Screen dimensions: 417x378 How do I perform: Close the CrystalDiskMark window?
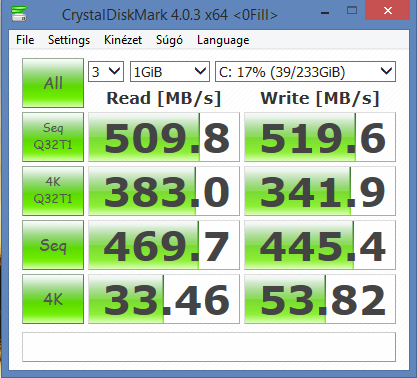(388, 11)
